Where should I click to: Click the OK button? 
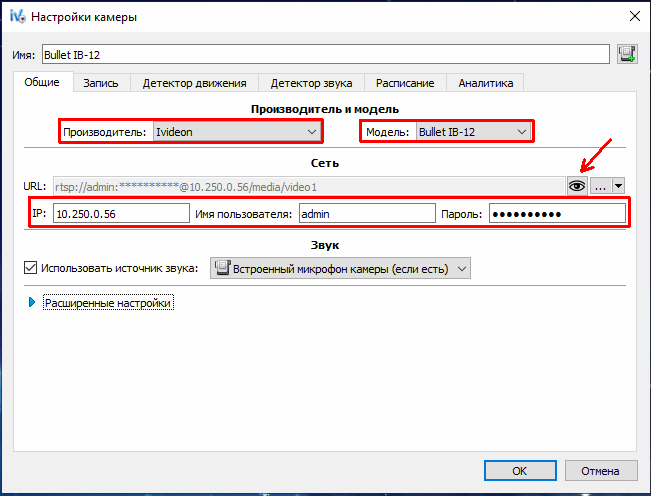[520, 471]
